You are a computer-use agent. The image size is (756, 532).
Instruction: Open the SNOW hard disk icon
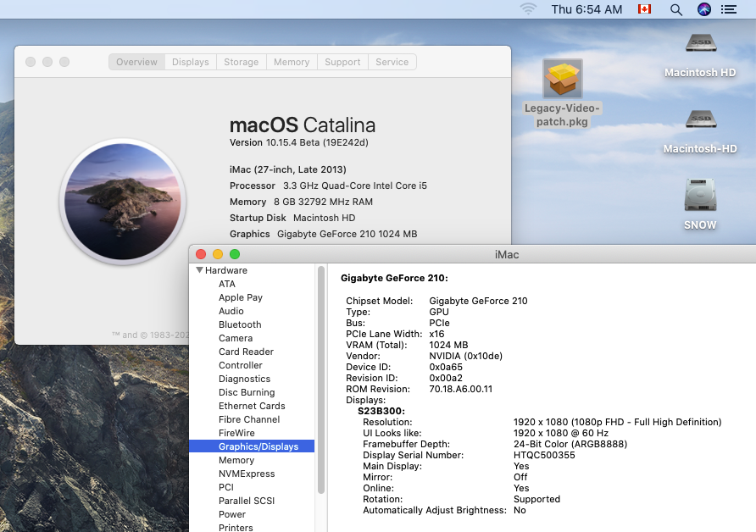point(701,195)
